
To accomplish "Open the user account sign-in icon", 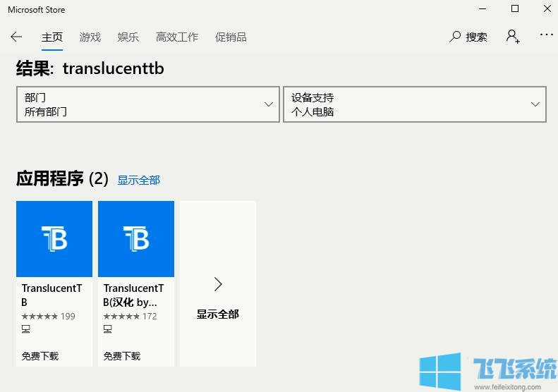I will coord(513,37).
